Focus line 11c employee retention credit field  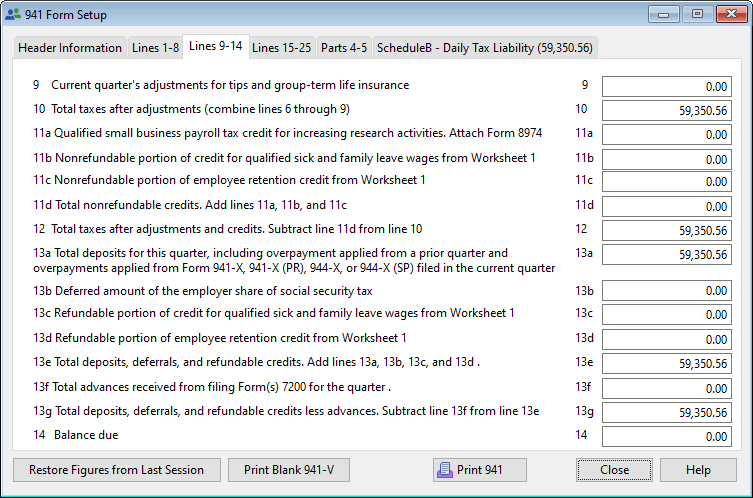[667, 182]
